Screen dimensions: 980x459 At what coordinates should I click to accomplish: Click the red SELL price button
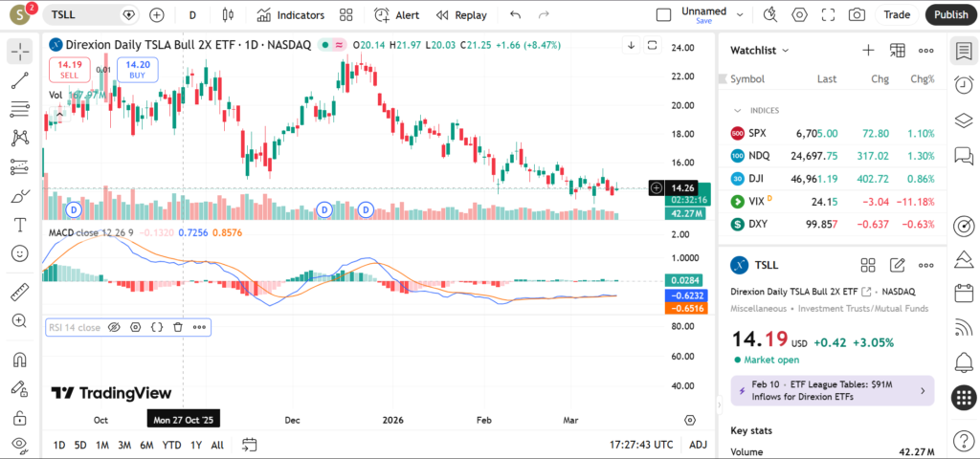70,70
